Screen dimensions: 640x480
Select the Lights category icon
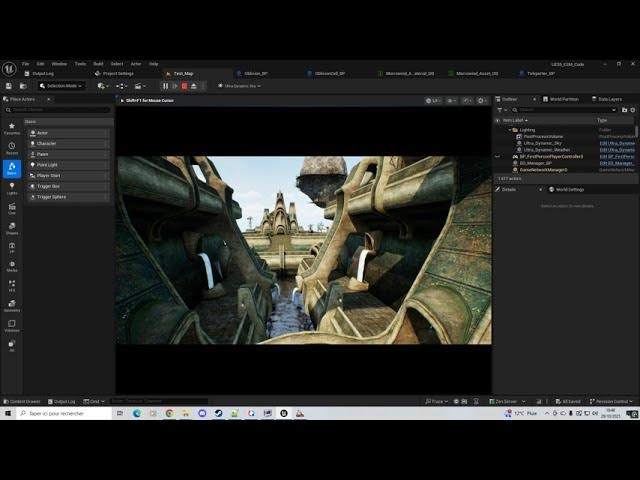[x=12, y=188]
